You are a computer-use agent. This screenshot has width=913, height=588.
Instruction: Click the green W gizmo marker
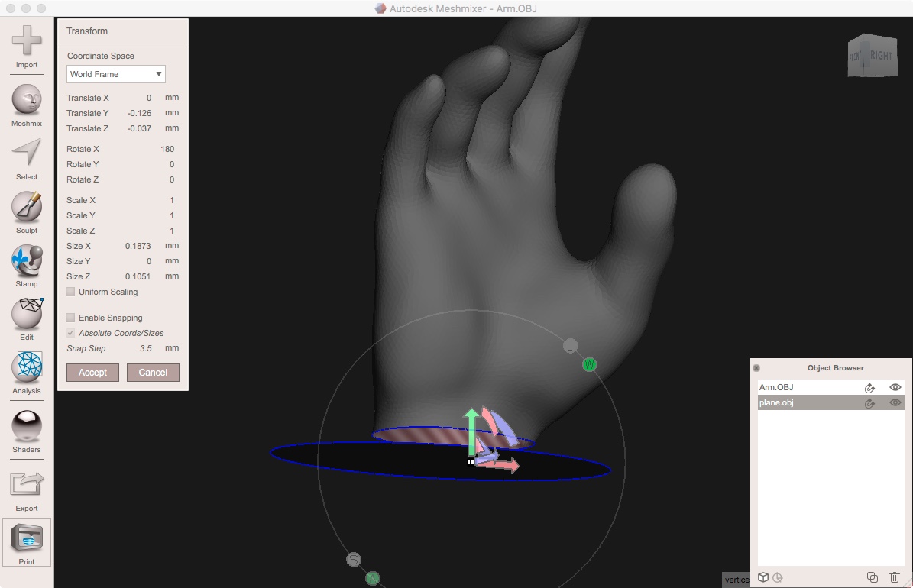pos(589,365)
